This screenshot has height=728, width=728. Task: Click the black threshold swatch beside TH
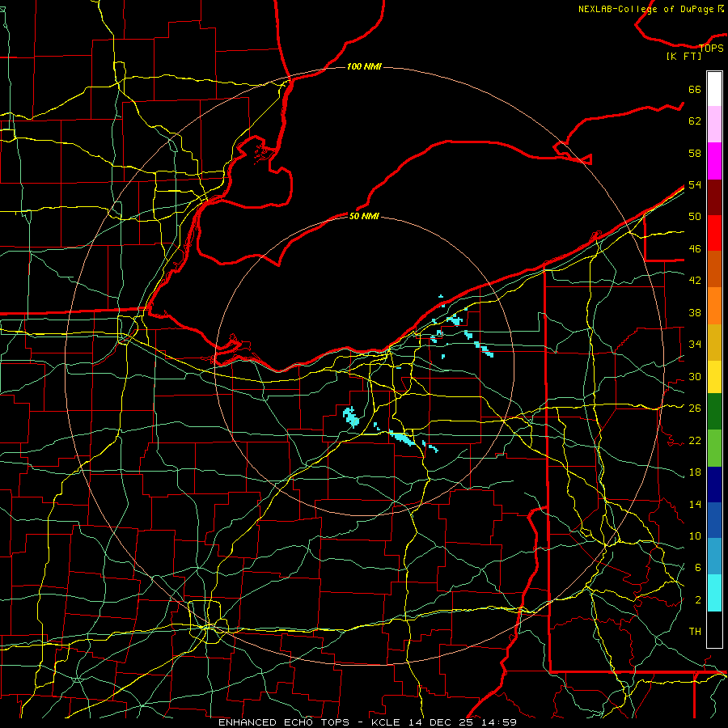click(x=714, y=629)
